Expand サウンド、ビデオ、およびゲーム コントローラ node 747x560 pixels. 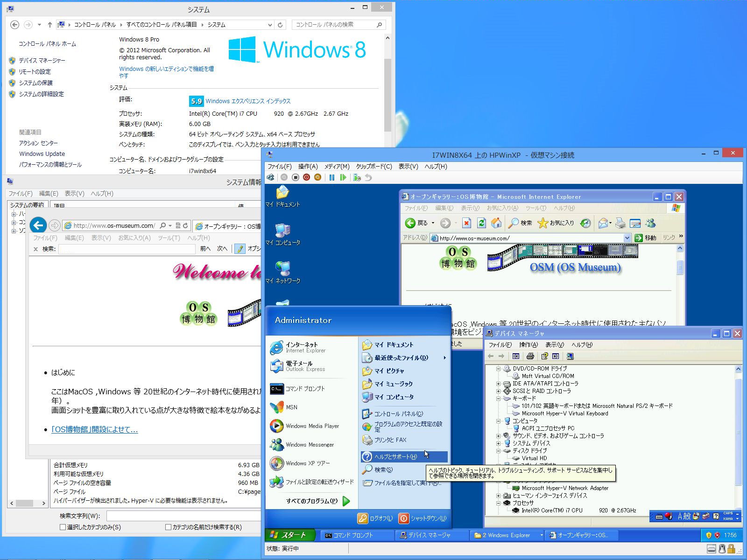point(498,436)
